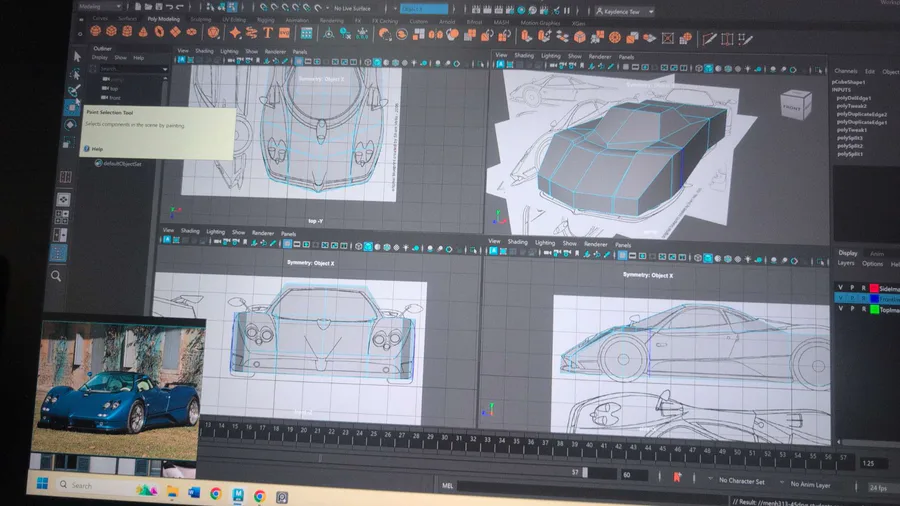Toggle playback P for Sidelma layer
The image size is (900, 506).
[852, 288]
